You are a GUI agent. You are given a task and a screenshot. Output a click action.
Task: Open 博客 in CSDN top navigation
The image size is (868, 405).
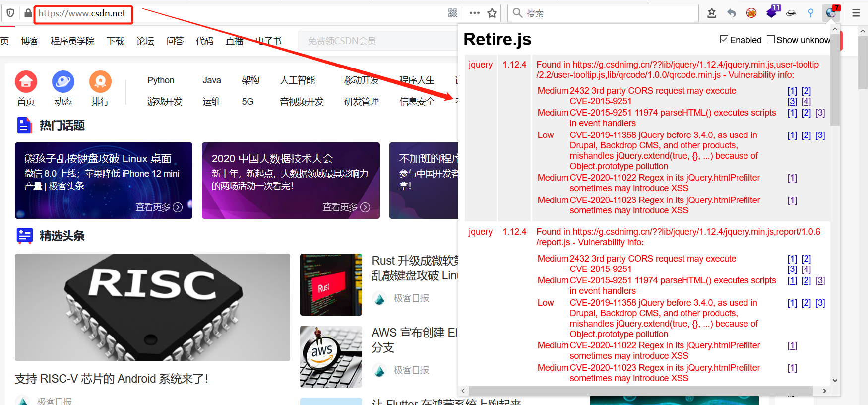30,41
